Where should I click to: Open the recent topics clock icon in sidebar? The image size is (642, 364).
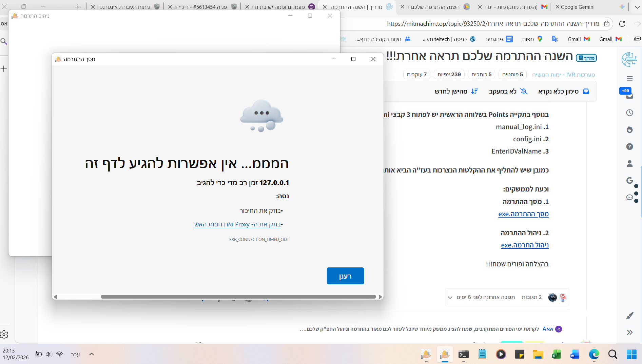click(629, 113)
